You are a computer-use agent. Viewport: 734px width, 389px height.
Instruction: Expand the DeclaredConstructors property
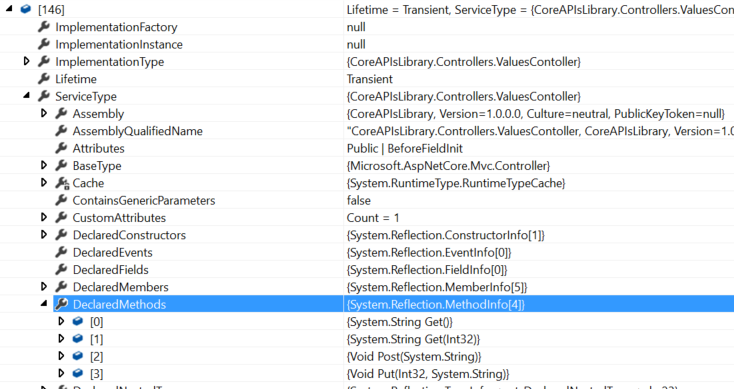click(44, 234)
